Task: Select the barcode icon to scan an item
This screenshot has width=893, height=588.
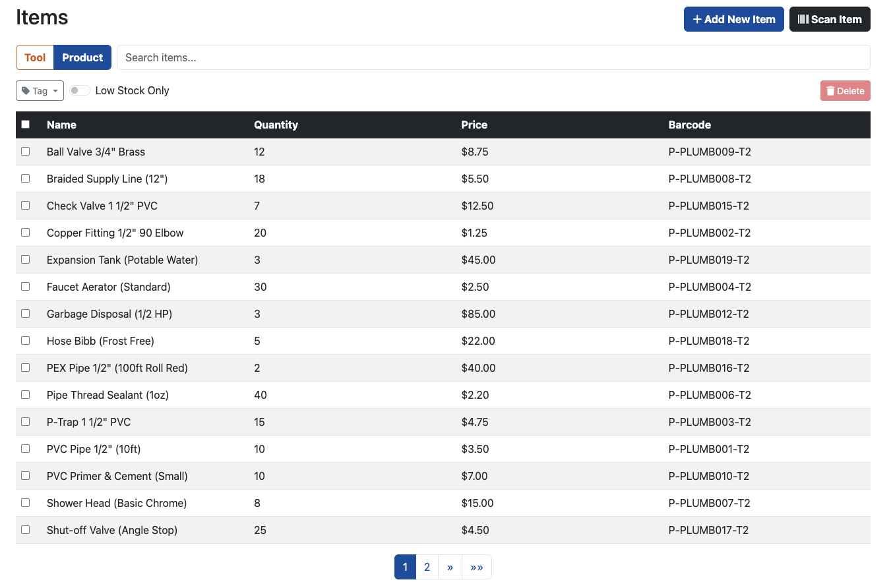Action: tap(804, 19)
